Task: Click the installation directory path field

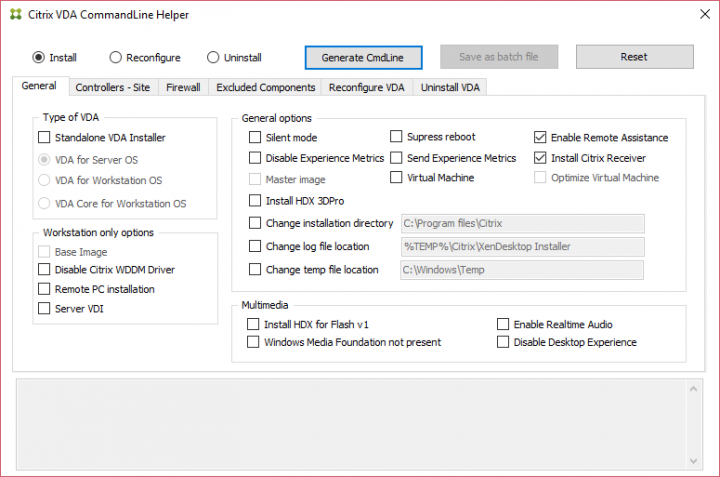Action: (523, 224)
